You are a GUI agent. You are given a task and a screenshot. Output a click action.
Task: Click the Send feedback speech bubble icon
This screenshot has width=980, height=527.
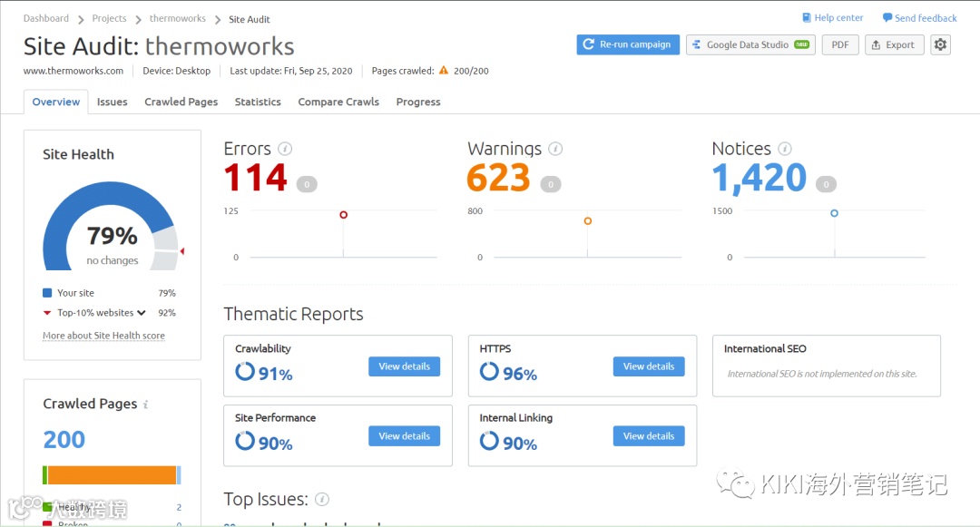(x=887, y=17)
